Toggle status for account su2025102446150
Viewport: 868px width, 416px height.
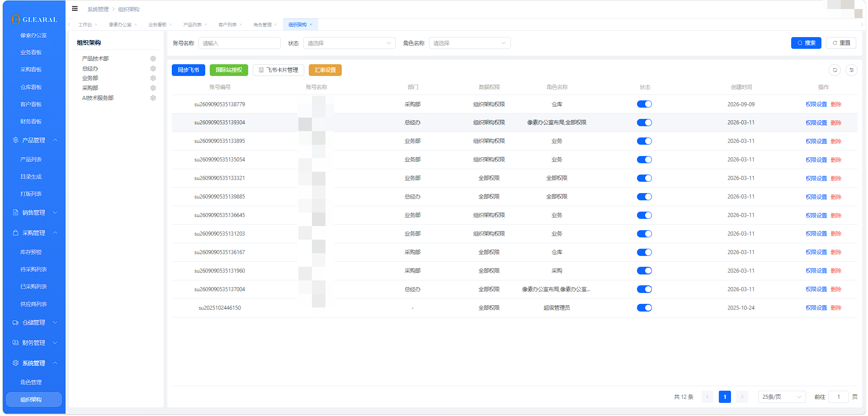tap(644, 308)
